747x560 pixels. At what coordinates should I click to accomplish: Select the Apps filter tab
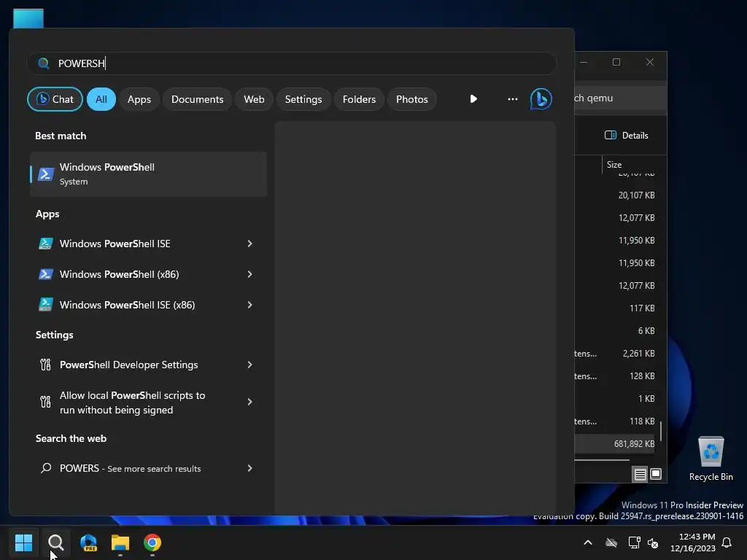(139, 99)
